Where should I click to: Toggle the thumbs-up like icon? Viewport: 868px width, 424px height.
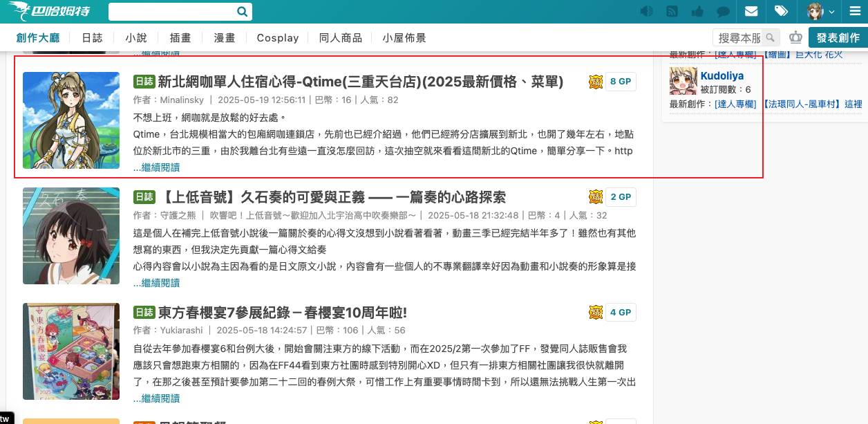coord(697,11)
